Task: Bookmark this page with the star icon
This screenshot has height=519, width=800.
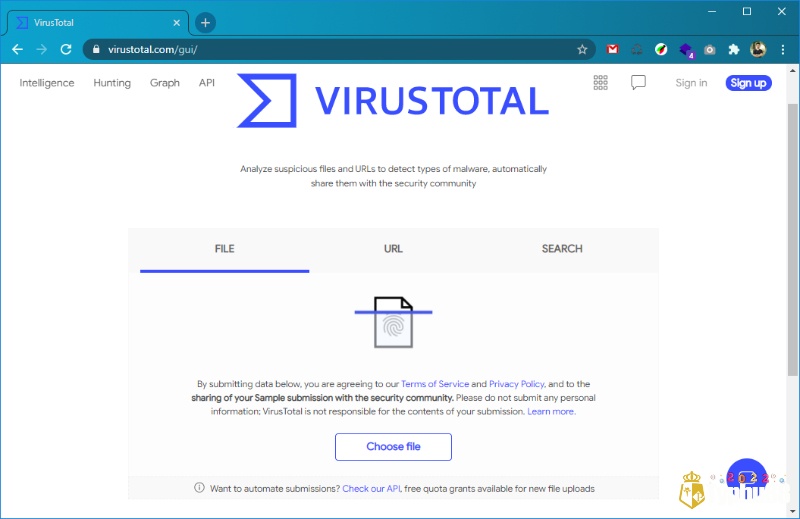Action: 582,50
